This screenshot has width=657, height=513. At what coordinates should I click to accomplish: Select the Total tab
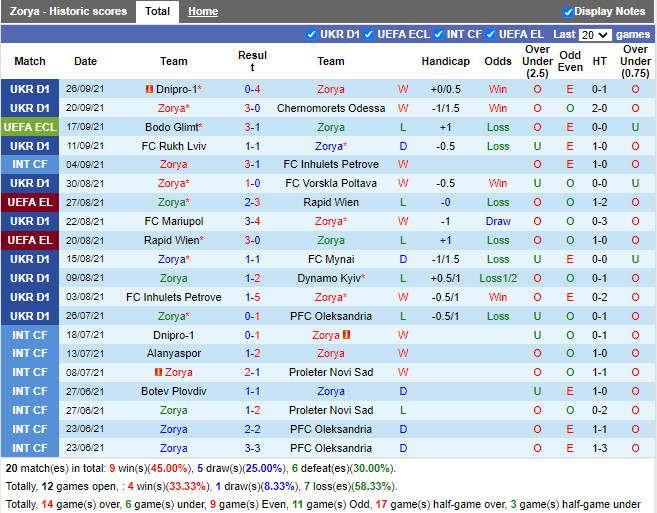tap(157, 12)
